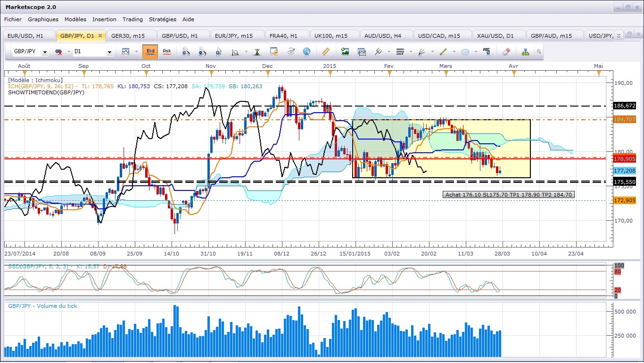Expand the linked-charts dropdown arrow
644x363 pixels.
tap(68, 52)
